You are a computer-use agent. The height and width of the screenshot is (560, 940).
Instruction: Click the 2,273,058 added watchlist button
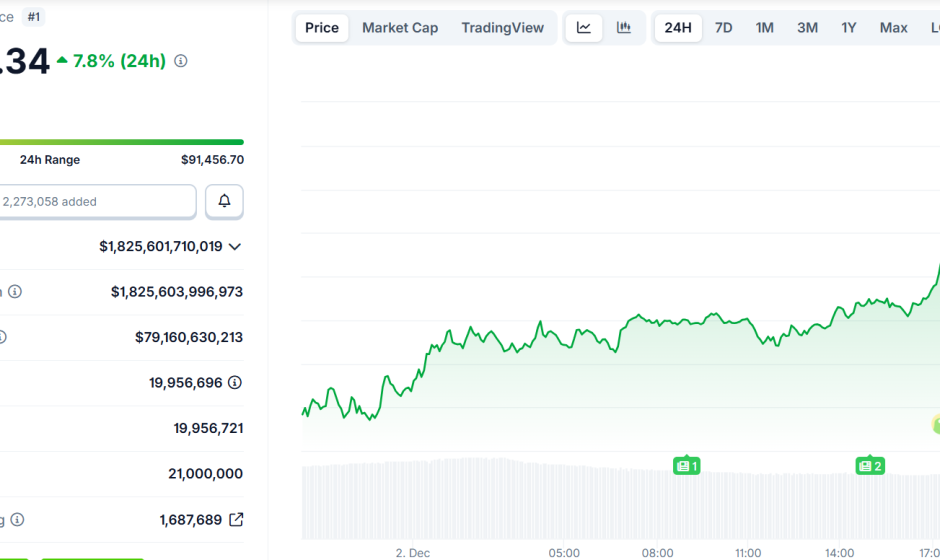[x=96, y=202]
